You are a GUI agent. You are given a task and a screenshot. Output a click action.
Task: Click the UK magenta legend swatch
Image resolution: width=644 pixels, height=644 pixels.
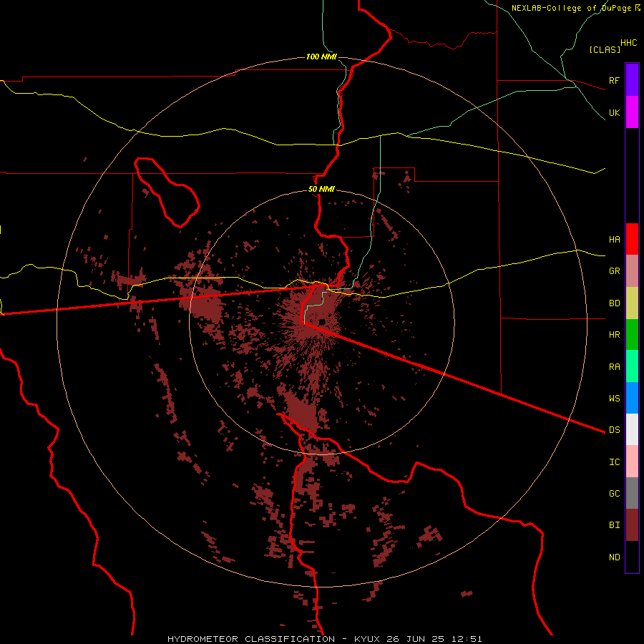click(x=632, y=112)
